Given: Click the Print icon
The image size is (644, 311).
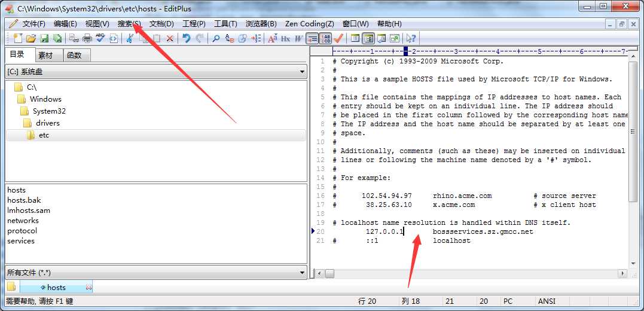Looking at the screenshot, I should [x=87, y=39].
